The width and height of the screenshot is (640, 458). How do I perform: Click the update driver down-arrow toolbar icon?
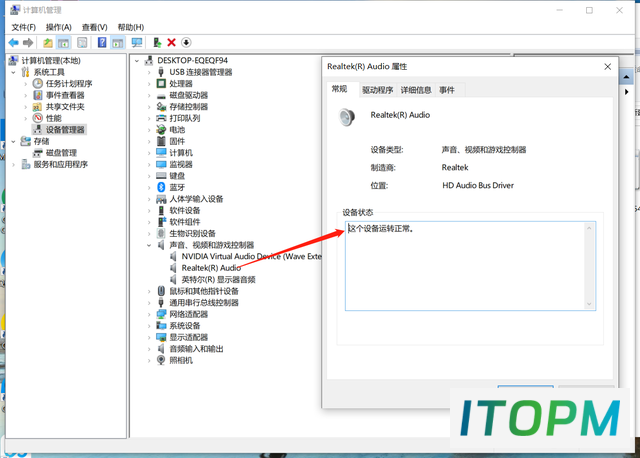tap(186, 42)
